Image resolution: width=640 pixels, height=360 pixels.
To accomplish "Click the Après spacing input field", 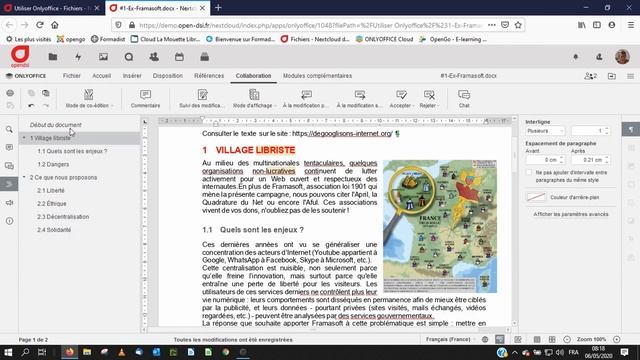I will click(591, 160).
